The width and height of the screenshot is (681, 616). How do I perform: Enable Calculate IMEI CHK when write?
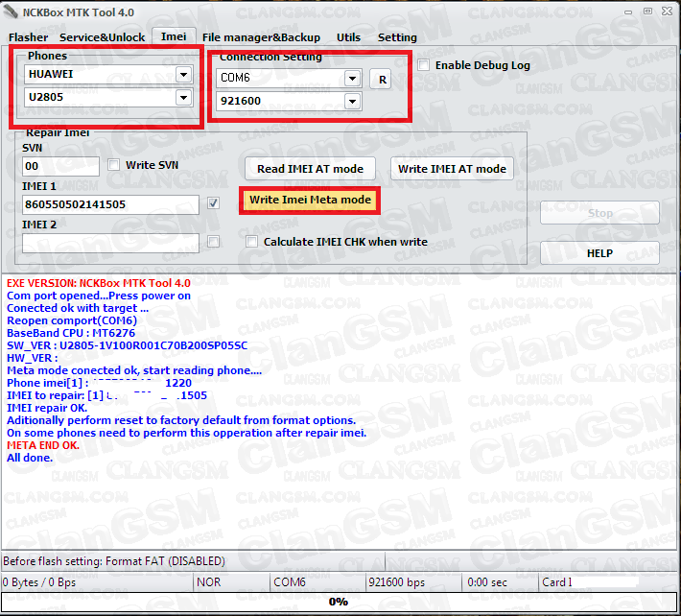click(x=251, y=242)
